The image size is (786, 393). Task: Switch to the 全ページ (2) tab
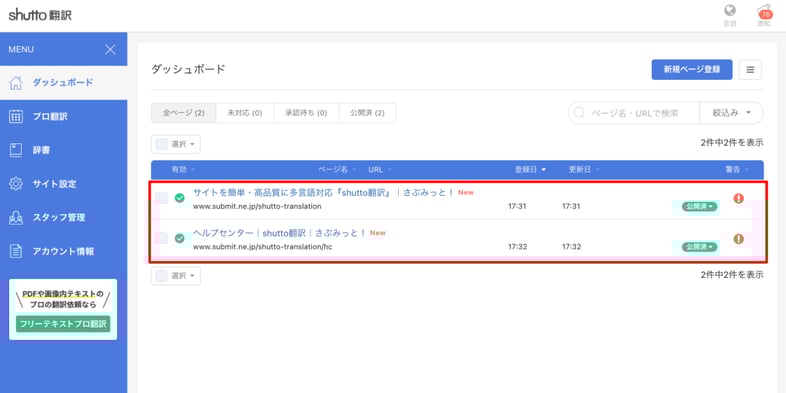[183, 113]
